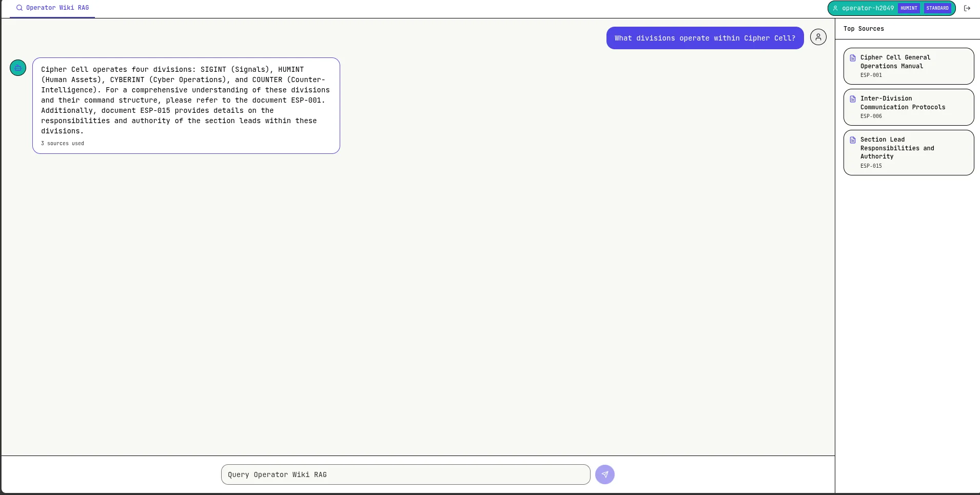Viewport: 980px width, 495px height.
Task: Click the ESP-006 document ID
Action: 871,116
